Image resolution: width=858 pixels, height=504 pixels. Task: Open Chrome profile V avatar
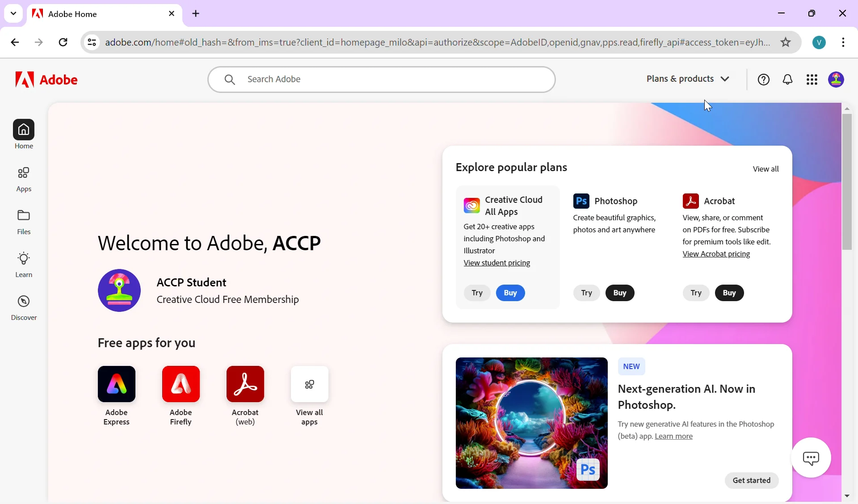tap(819, 42)
